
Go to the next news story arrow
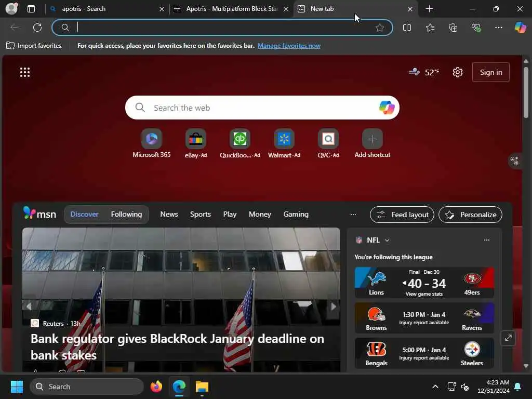[x=333, y=307]
